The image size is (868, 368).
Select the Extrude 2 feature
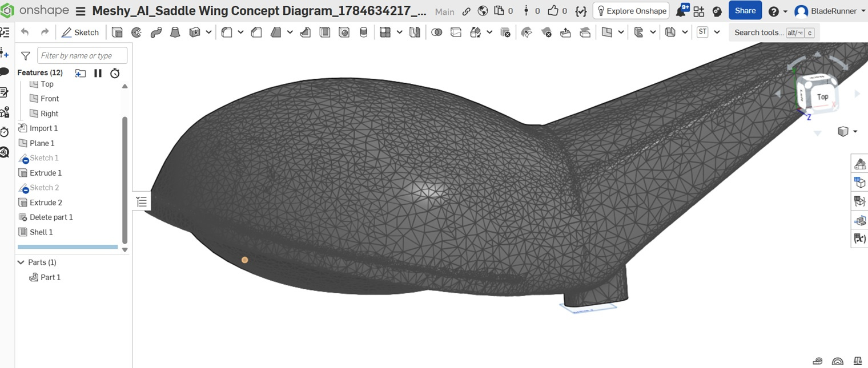(46, 203)
